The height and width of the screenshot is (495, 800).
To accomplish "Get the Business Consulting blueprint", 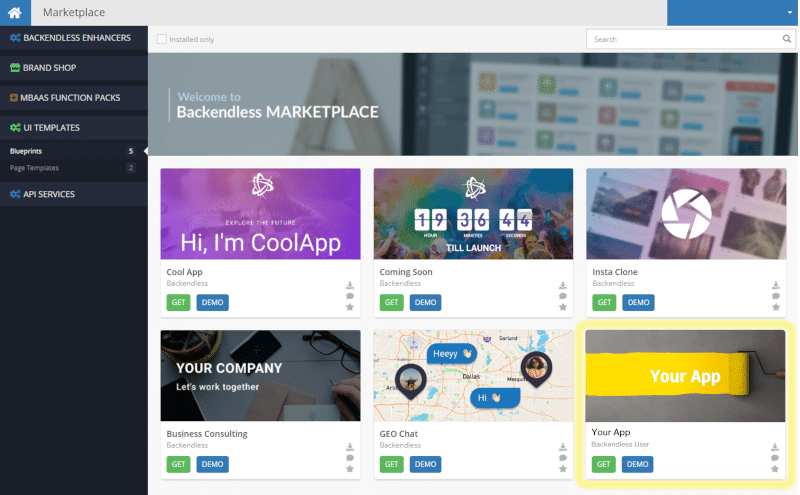I will [179, 464].
